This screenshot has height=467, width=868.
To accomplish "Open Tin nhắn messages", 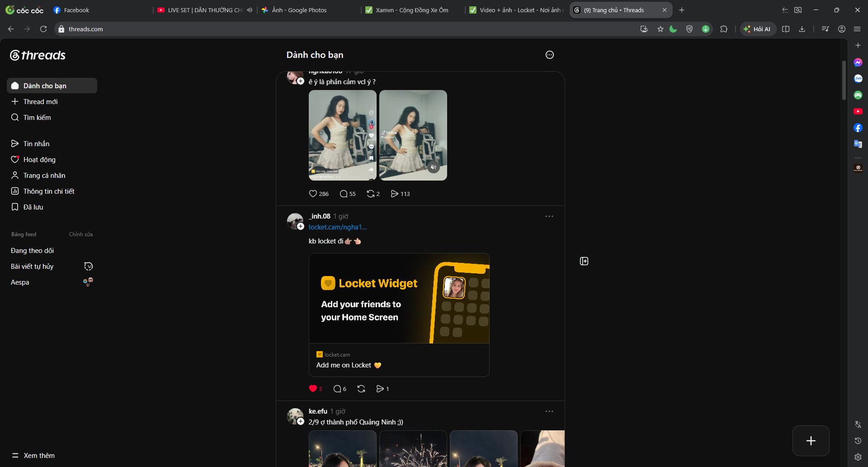I will pyautogui.click(x=52, y=143).
